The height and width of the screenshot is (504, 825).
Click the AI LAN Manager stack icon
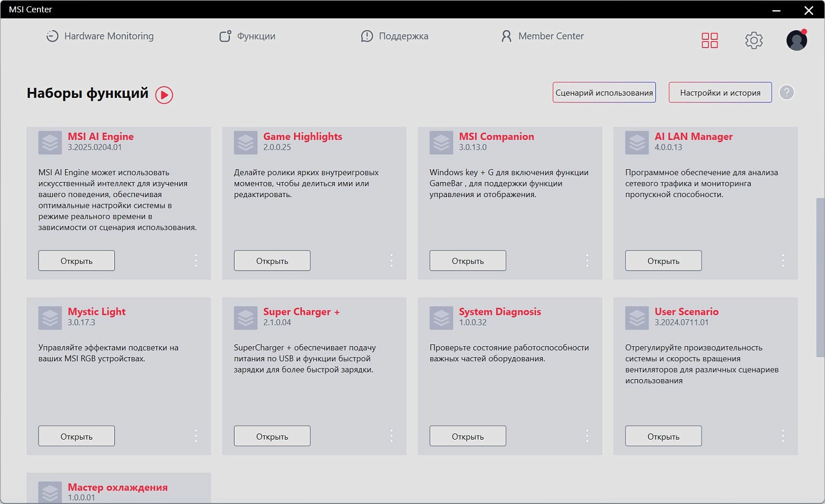[x=637, y=143]
